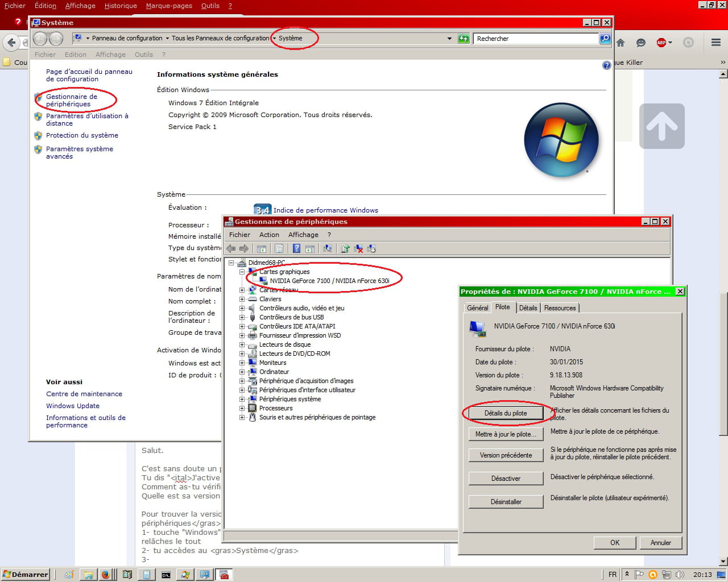Click the Back arrow in Device Manager toolbar
Screen dimensions: 728x582
click(x=231, y=248)
